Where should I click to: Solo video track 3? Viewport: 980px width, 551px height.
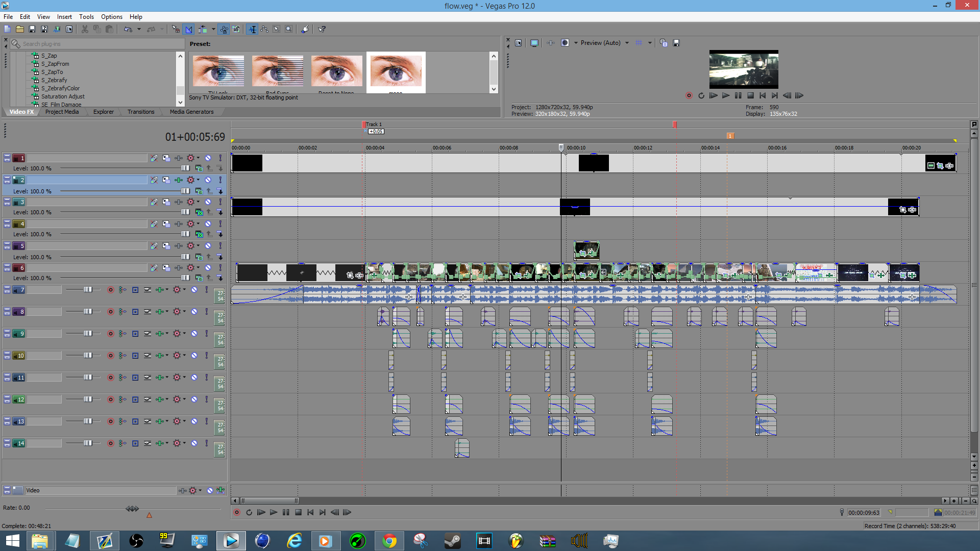220,202
